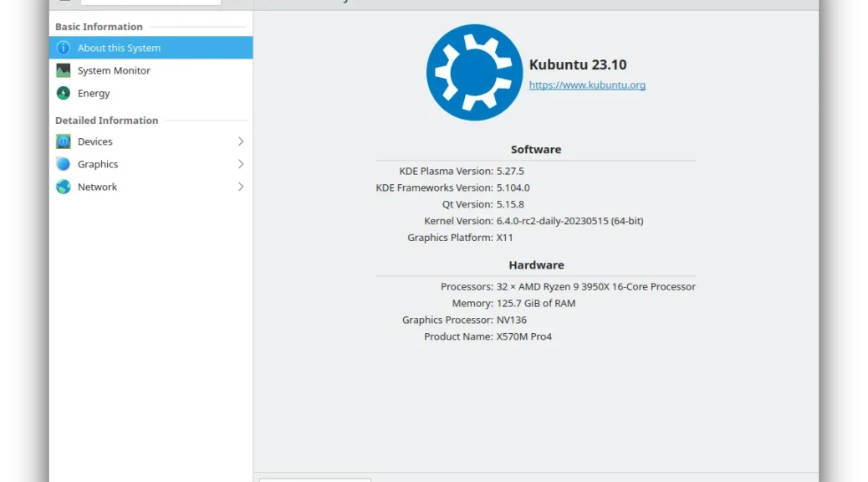868x482 pixels.
Task: Select the Graphics Processor NV136 value
Action: [512, 320]
